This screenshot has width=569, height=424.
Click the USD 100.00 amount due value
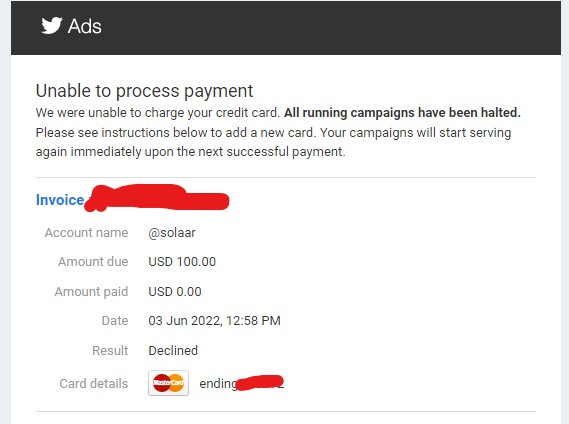point(182,262)
